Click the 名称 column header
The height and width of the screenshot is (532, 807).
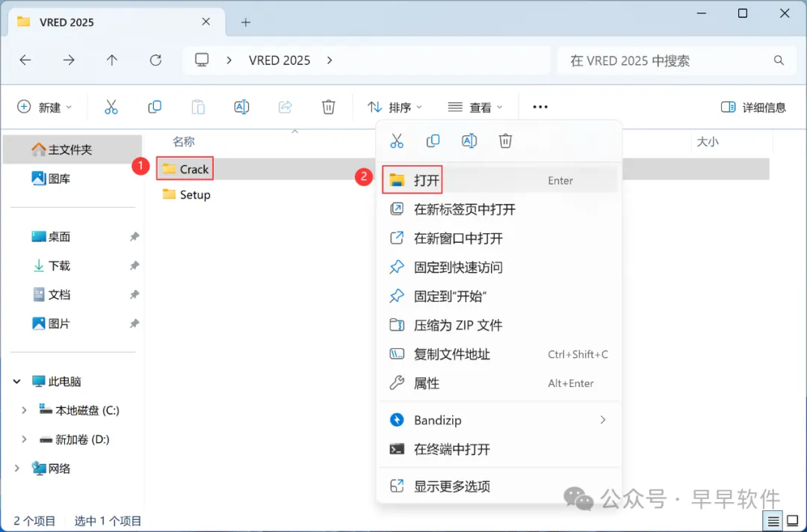(183, 141)
